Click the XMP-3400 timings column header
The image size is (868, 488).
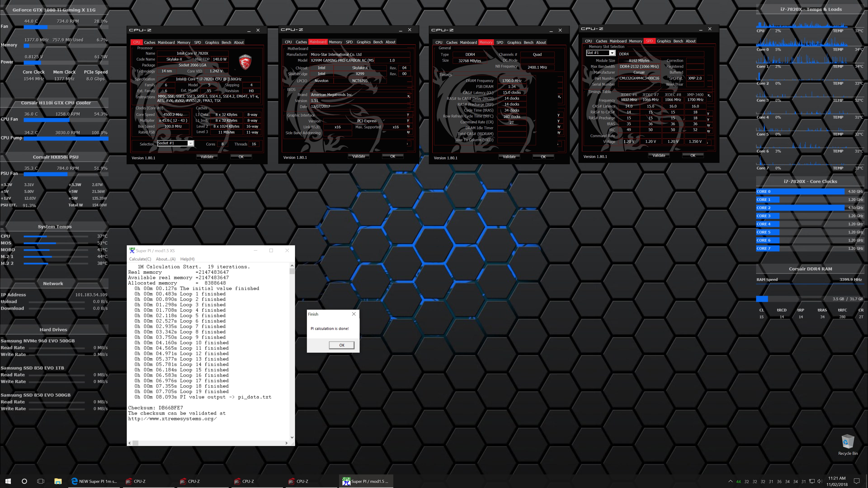tap(695, 95)
